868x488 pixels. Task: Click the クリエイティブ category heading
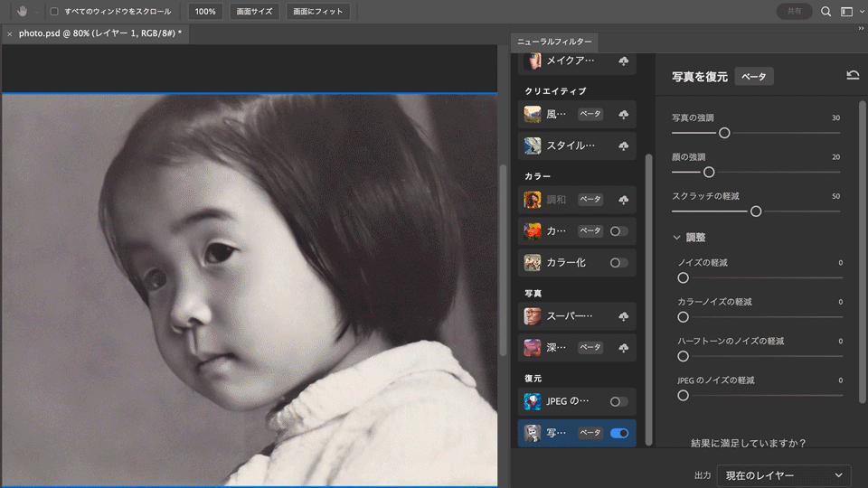(x=555, y=92)
